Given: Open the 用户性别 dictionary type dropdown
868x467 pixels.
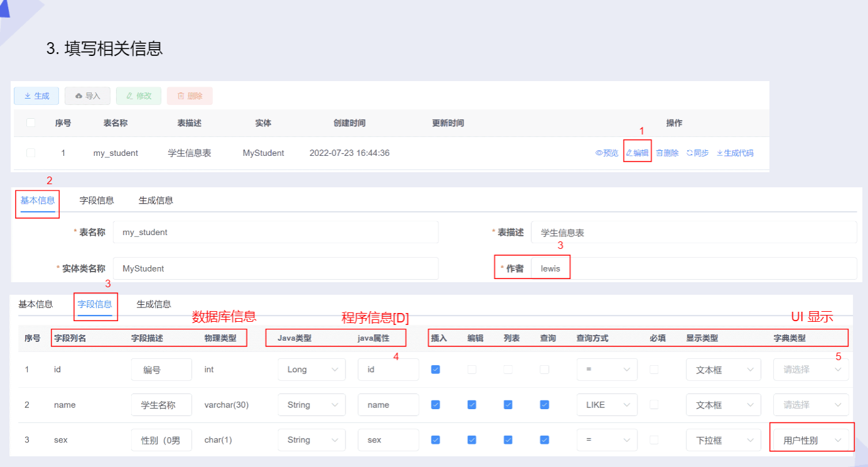Looking at the screenshot, I should point(811,440).
